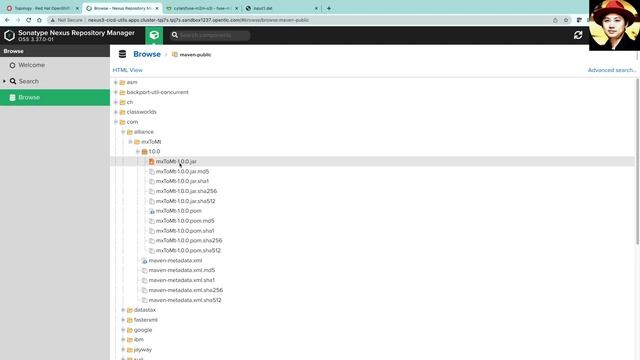Select mxToMt-1.0.0.jar.md5
This screenshot has height=360, width=640.
182,171
